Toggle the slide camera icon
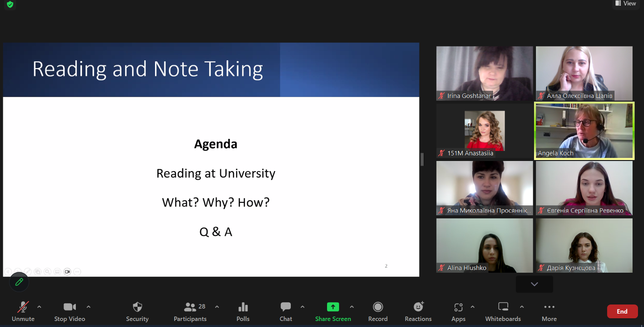This screenshot has height=327, width=644. 67,272
